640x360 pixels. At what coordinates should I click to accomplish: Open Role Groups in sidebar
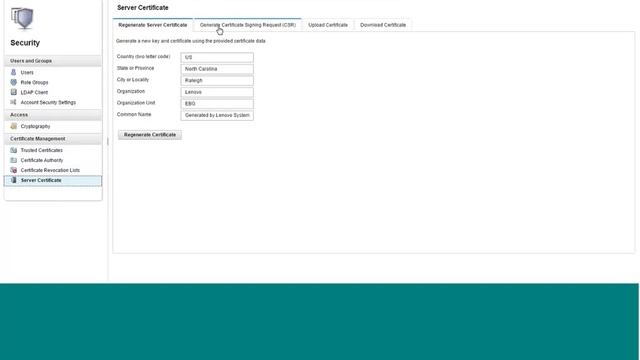coord(34,82)
